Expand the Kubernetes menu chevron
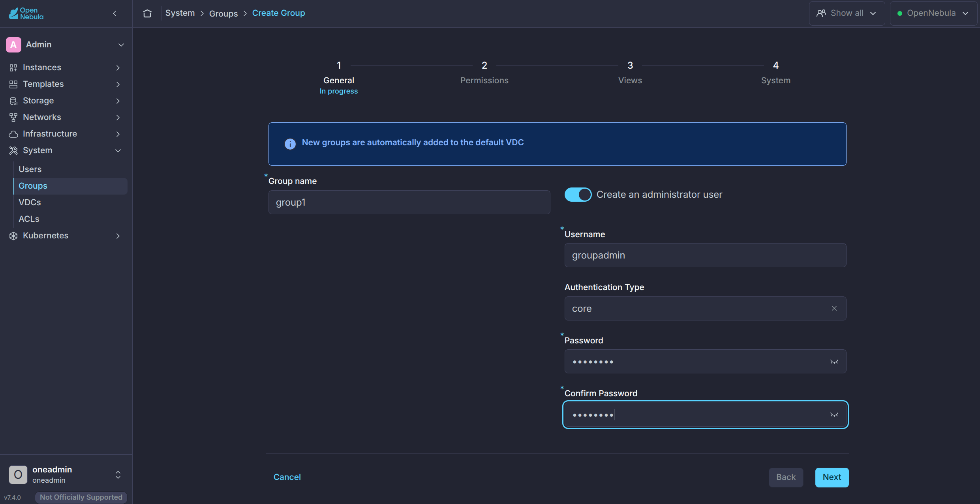Screen dimensions: 980x504 [x=118, y=236]
